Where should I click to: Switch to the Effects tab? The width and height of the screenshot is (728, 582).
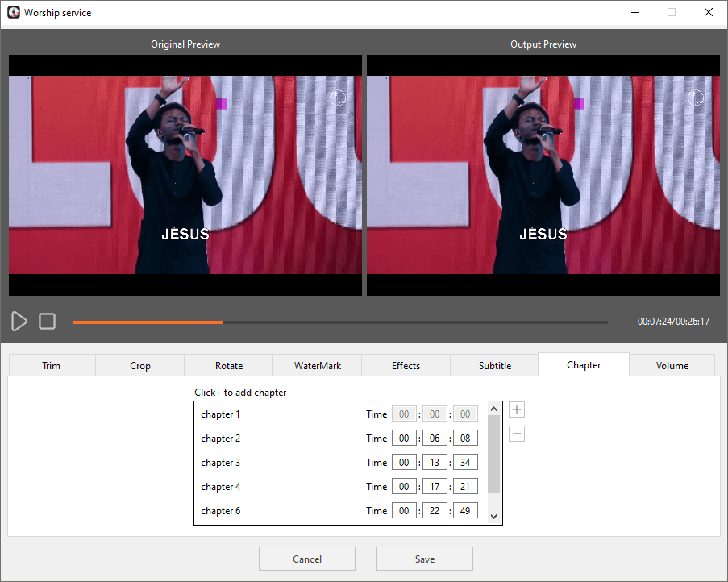pyautogui.click(x=406, y=365)
